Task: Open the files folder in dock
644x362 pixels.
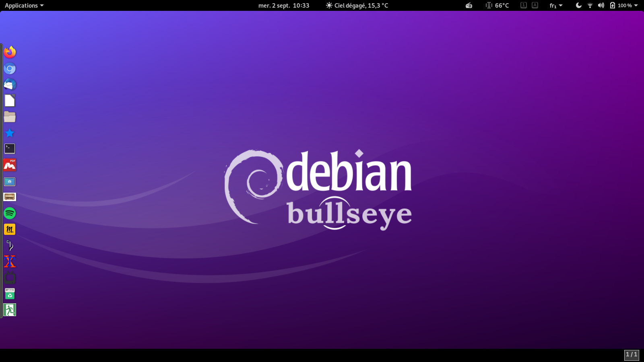Action: click(10, 117)
